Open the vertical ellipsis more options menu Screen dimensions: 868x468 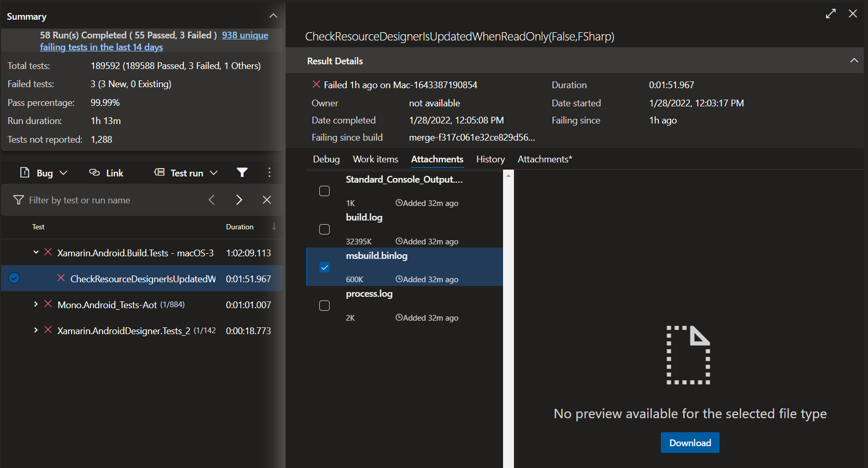269,172
